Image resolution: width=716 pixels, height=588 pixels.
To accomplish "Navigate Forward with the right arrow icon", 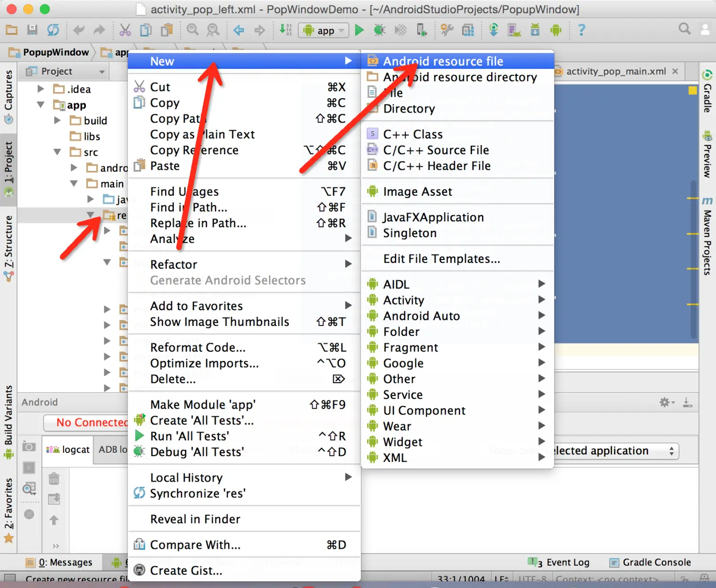I will 260,31.
